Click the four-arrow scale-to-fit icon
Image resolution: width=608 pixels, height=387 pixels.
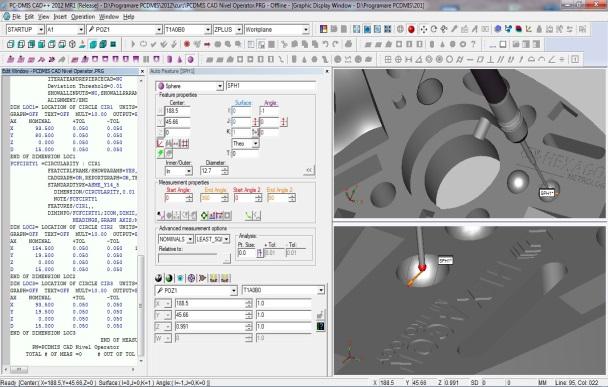tap(423, 29)
